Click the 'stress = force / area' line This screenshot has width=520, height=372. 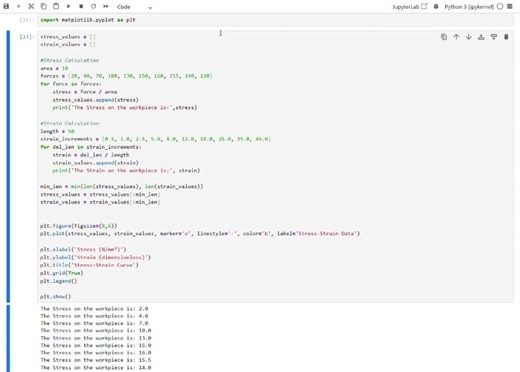pyautogui.click(x=85, y=92)
